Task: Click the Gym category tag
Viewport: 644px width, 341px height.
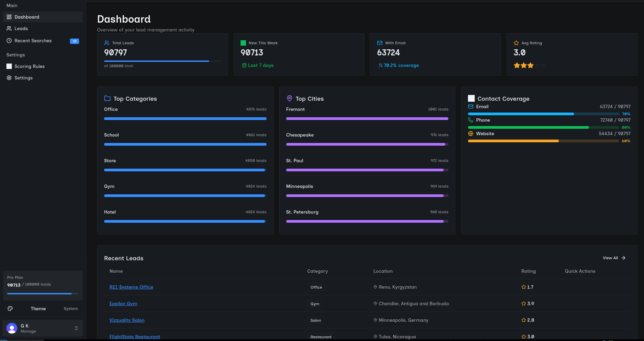Action: pyautogui.click(x=315, y=304)
